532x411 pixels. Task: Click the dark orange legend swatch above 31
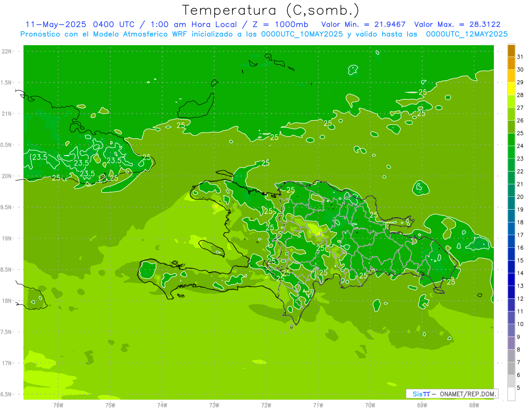(x=511, y=51)
